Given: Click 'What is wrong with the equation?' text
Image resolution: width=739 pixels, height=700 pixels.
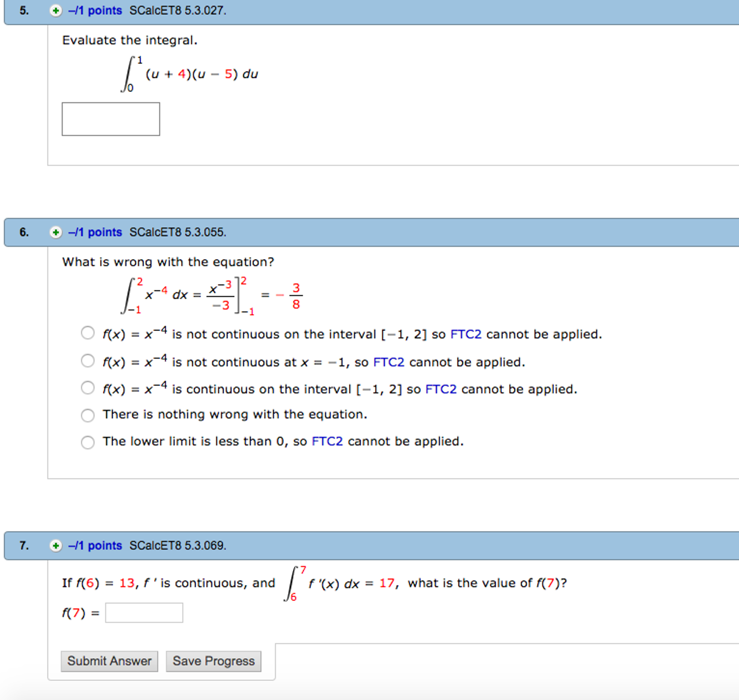Looking at the screenshot, I should (x=168, y=262).
